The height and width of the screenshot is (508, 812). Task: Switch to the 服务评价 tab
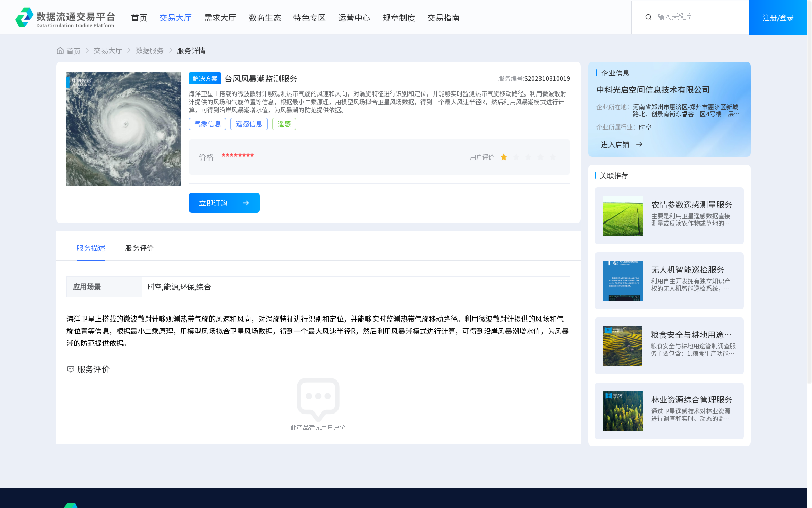[140, 248]
